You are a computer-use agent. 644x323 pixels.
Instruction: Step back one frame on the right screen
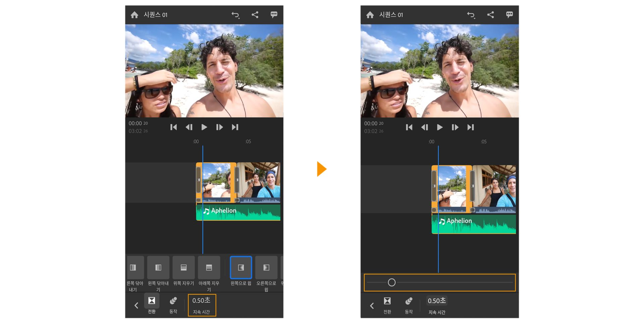tap(424, 127)
